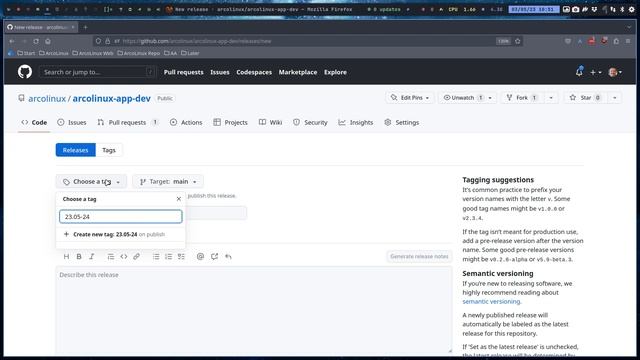
Task: Open the repository Pull requests tab
Action: pos(128,122)
